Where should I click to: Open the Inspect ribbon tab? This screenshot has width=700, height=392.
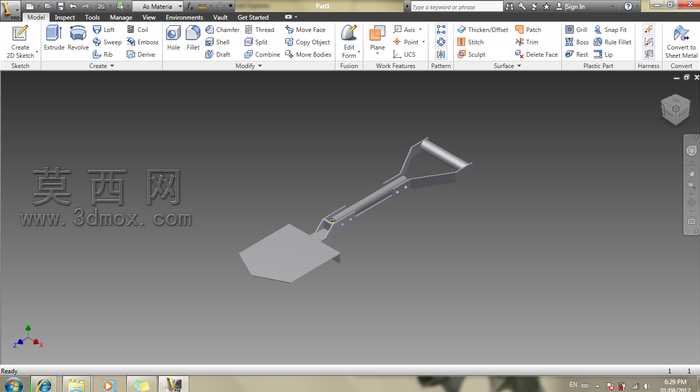(65, 17)
